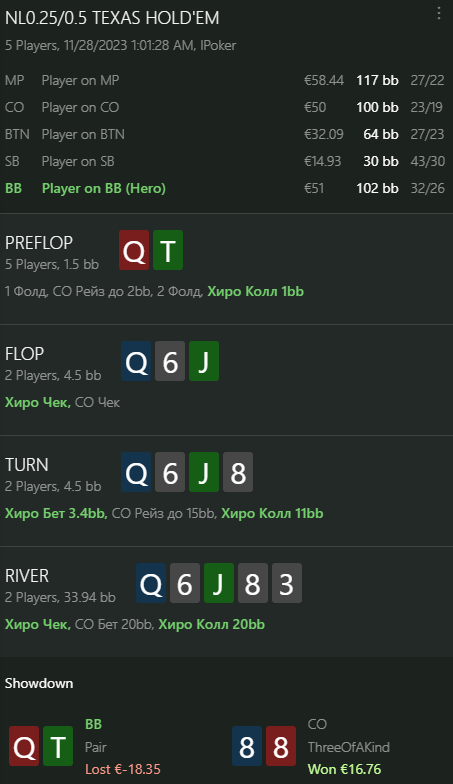Viewport: 453px width, 784px height.
Task: Select the Player on BTN row
Action: click(x=224, y=134)
